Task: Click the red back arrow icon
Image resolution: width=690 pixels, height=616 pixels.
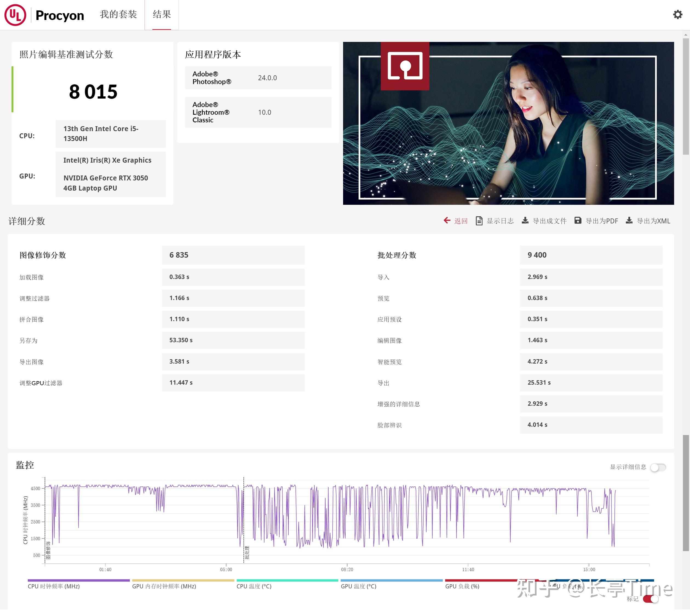Action: (x=447, y=221)
